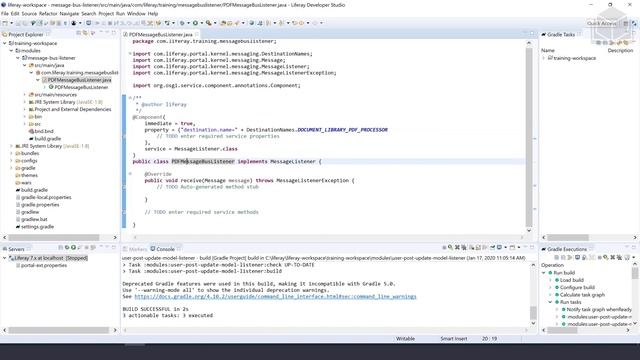Click Display Selected Console monitor icon

[499, 247]
